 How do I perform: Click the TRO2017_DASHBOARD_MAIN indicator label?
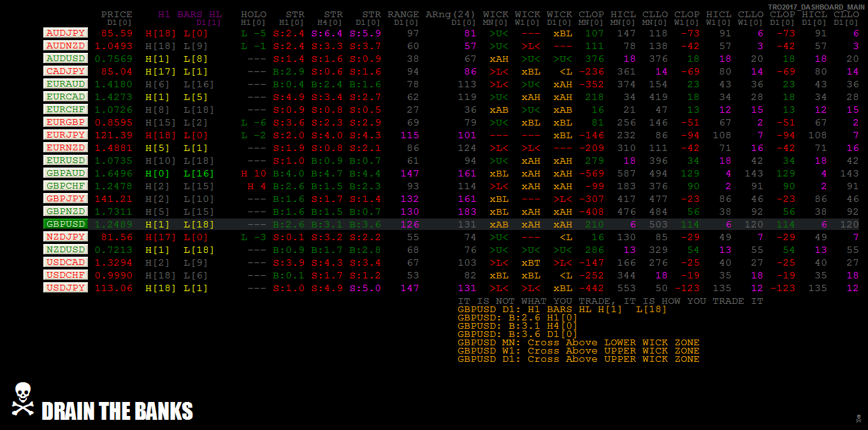coord(816,6)
